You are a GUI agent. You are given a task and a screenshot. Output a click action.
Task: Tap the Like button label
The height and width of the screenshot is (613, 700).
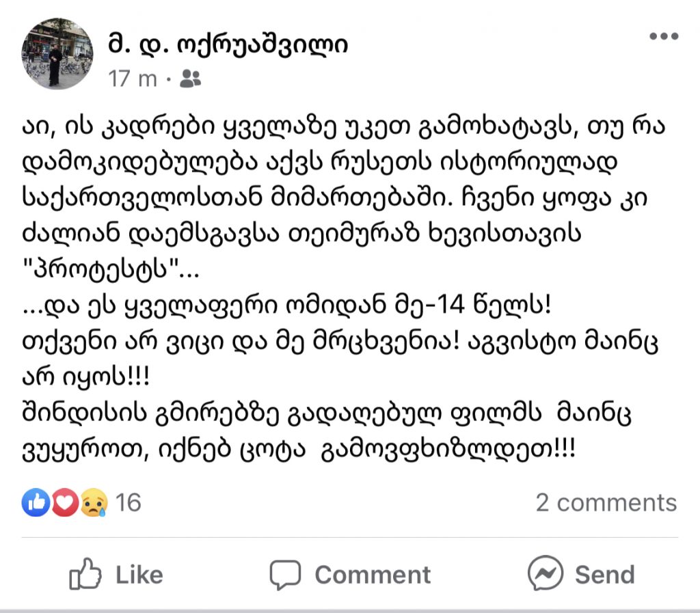(139, 575)
